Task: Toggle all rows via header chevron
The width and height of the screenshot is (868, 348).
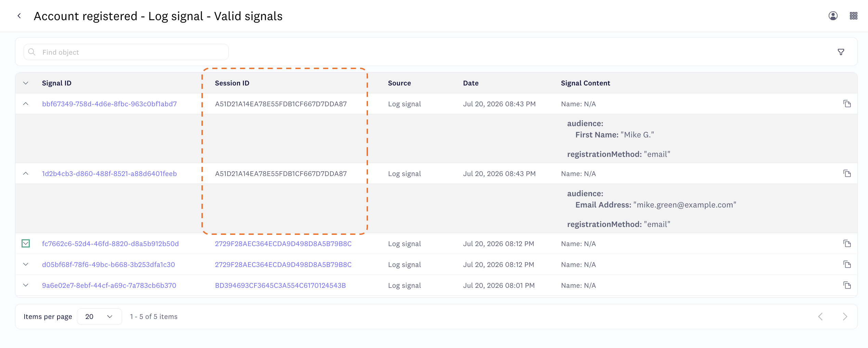Action: (x=26, y=83)
